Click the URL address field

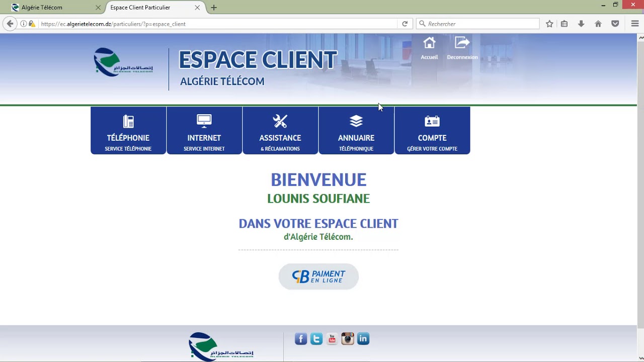coord(216,24)
